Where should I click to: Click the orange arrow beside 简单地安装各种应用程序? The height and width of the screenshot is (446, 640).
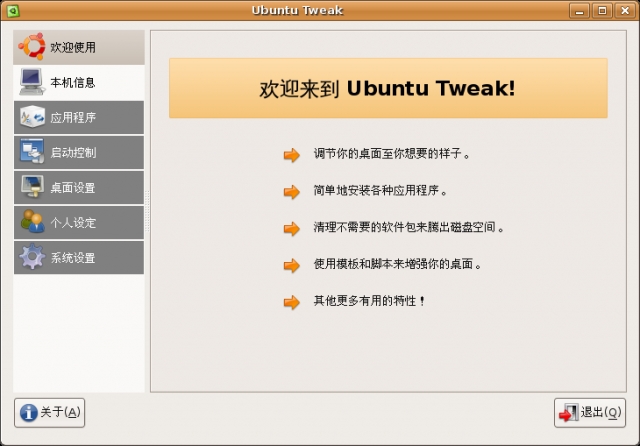pos(292,192)
